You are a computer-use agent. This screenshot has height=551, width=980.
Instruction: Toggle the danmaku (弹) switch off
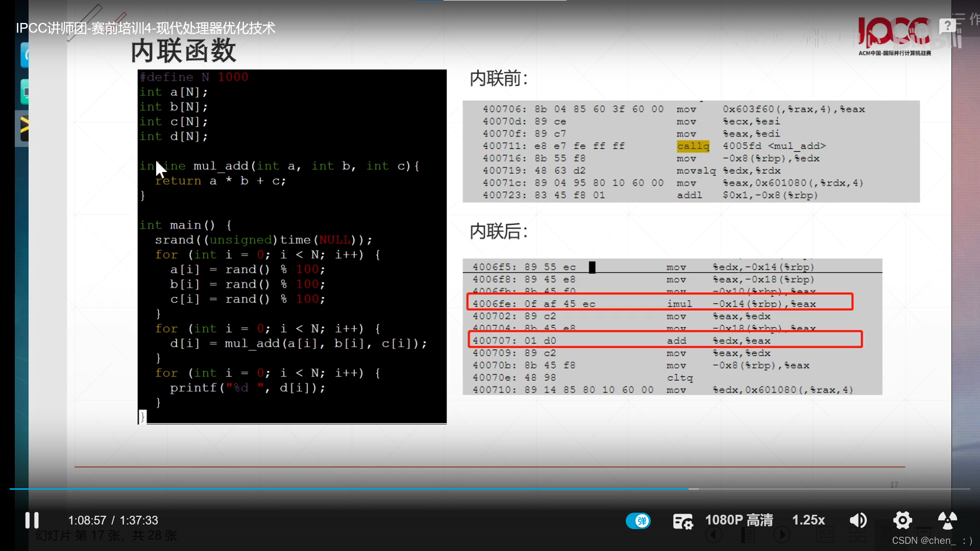[638, 521]
